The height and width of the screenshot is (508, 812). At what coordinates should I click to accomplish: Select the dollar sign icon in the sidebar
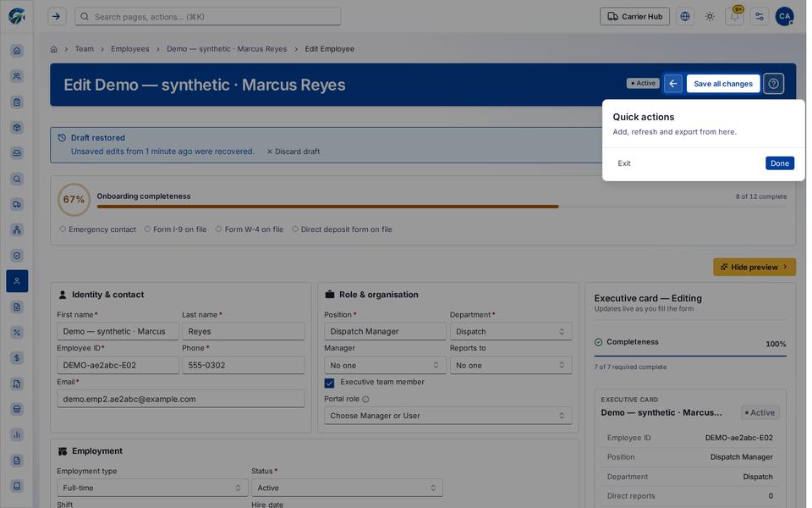pos(17,357)
